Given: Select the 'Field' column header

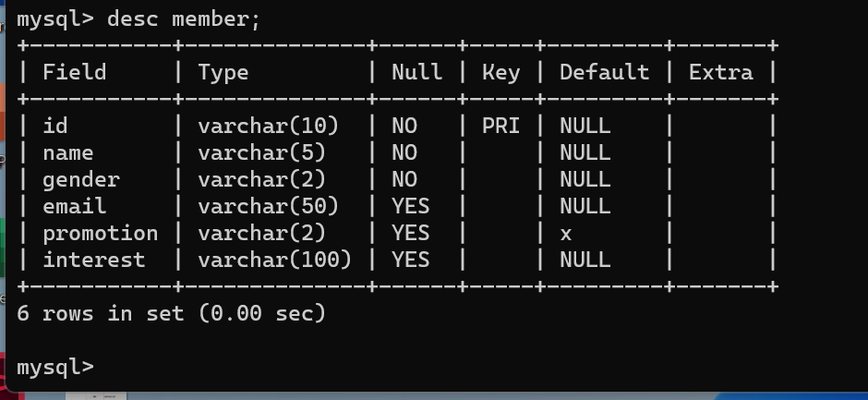Looking at the screenshot, I should tap(74, 73).
